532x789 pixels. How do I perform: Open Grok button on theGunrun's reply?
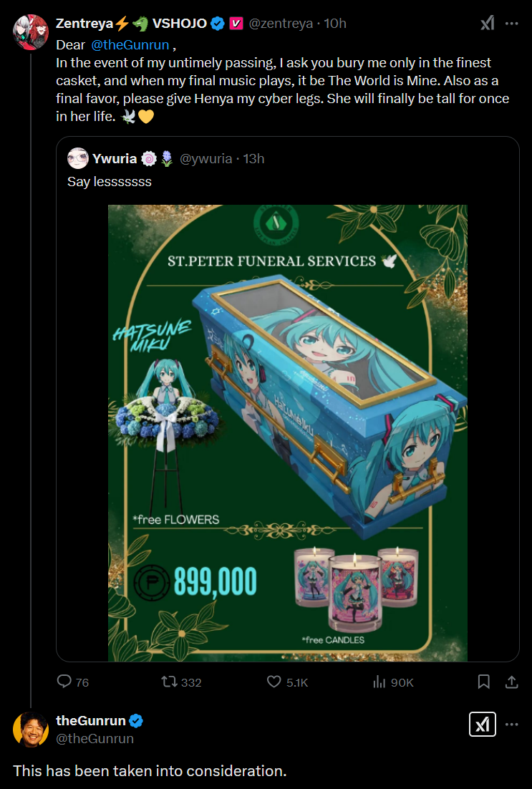[x=483, y=724]
